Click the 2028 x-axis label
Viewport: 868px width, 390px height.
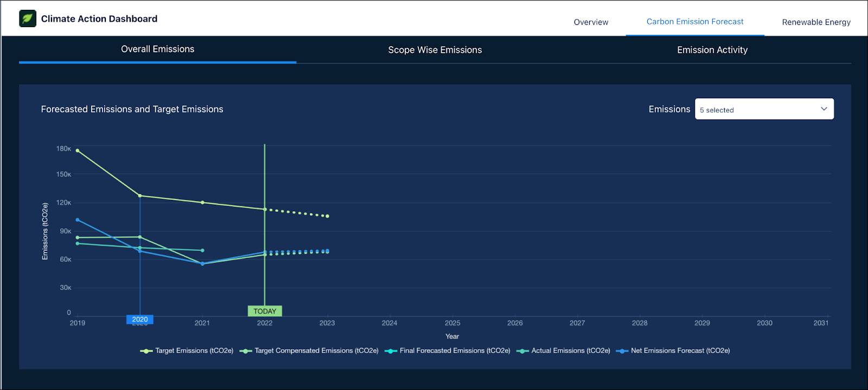point(640,323)
